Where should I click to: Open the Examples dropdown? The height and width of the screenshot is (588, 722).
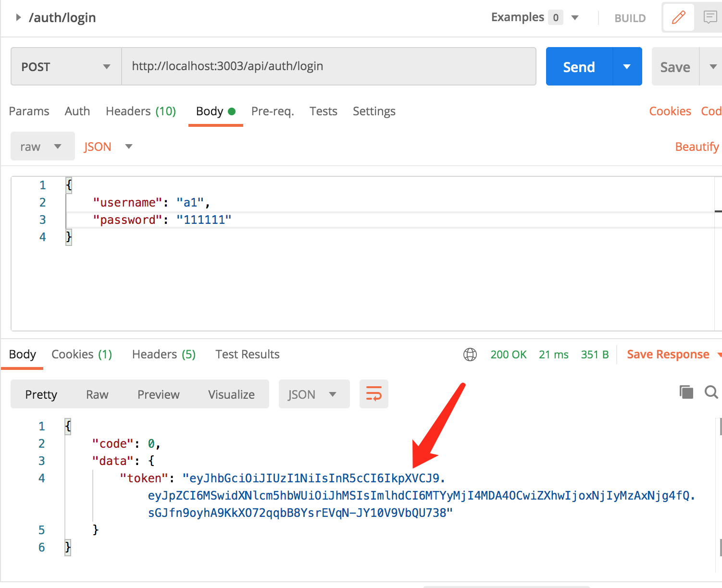pyautogui.click(x=535, y=17)
